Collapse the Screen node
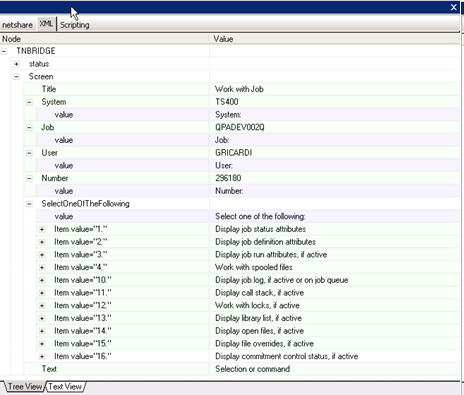This screenshot has height=395, width=464. [x=16, y=77]
